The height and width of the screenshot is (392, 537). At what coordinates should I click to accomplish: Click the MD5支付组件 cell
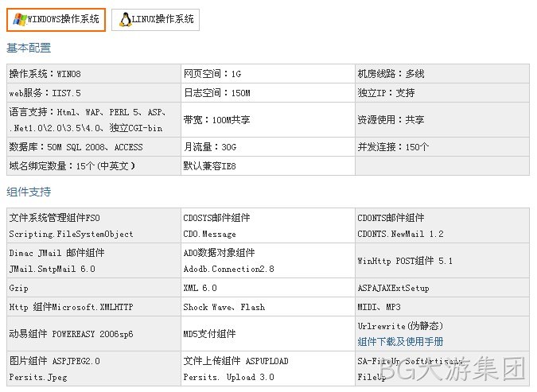click(x=268, y=334)
